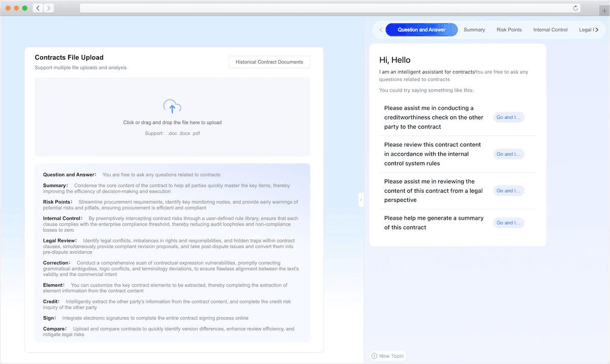Image resolution: width=610 pixels, height=364 pixels.
Task: Switch to the Question and Answer tab
Action: pos(421,29)
